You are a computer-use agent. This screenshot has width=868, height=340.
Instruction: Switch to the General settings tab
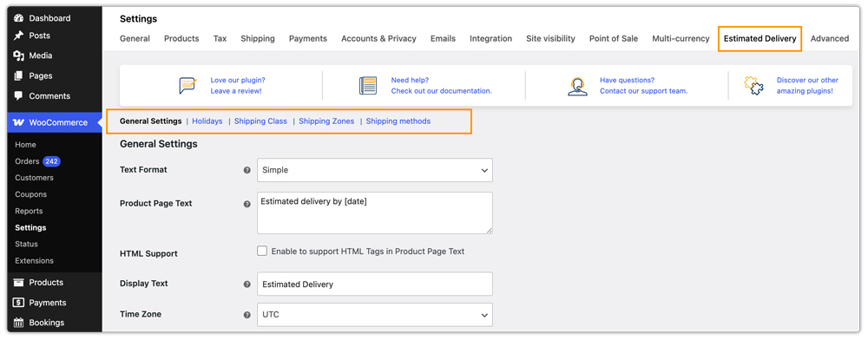135,39
